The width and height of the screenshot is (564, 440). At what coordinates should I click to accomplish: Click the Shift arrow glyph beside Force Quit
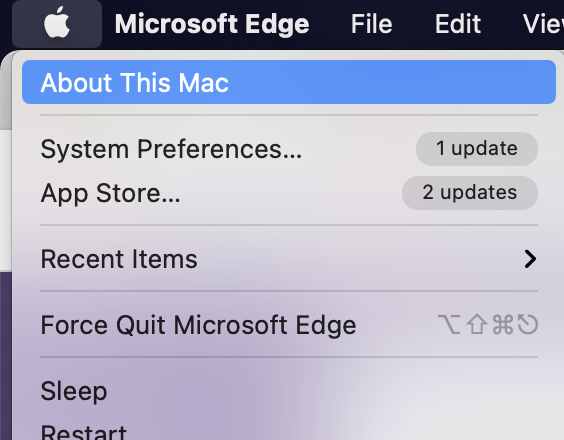tap(477, 324)
